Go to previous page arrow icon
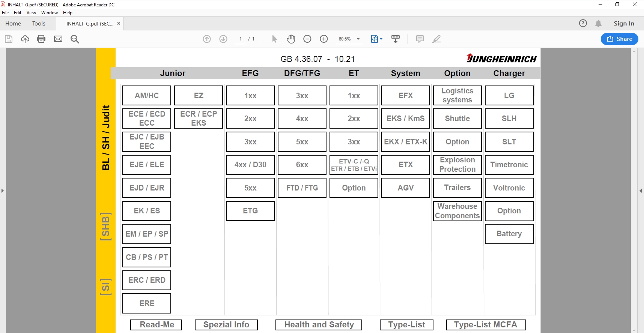 coord(207,39)
